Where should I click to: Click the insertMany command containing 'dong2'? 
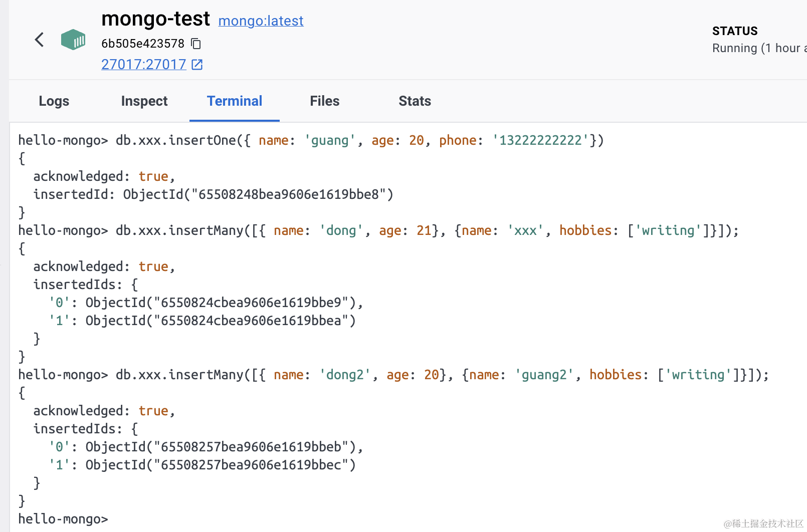coord(393,375)
